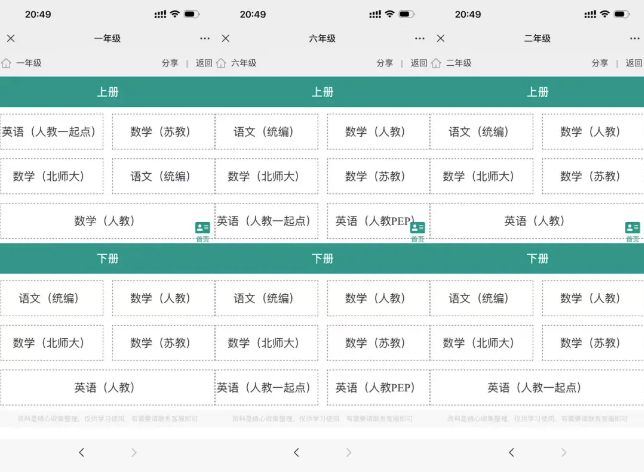Viewport: 644px width, 472px height.
Task: Open 数学(人教) in 一年级 上册
Action: coord(107,221)
